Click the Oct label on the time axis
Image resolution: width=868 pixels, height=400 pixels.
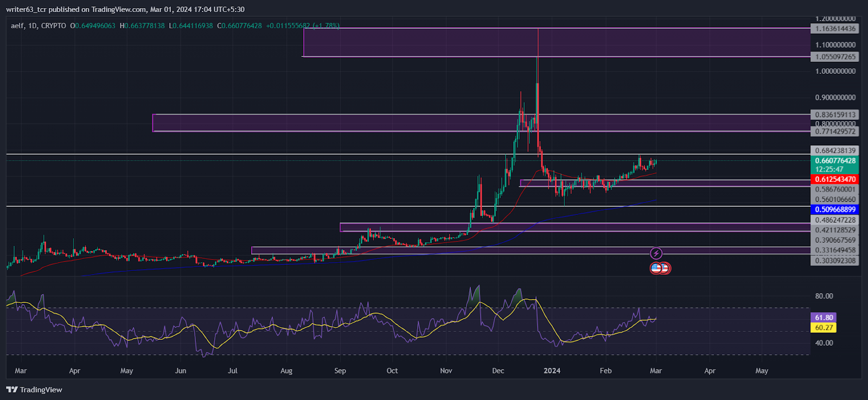392,371
